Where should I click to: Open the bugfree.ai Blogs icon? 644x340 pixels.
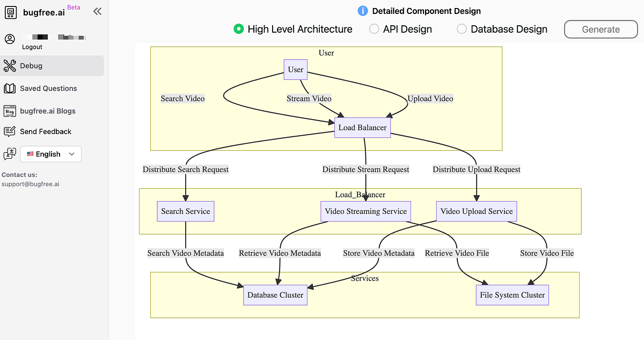click(10, 110)
